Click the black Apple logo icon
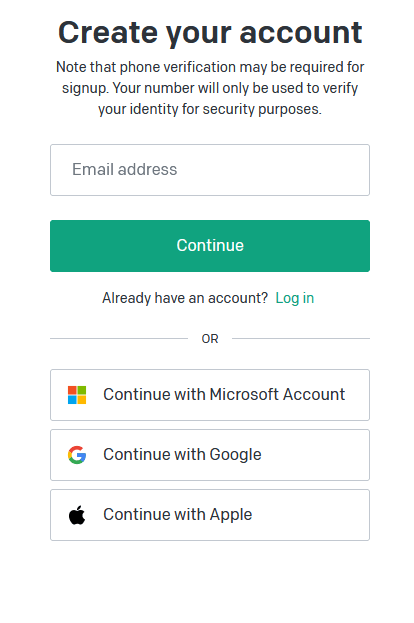The image size is (414, 623). coord(77,515)
